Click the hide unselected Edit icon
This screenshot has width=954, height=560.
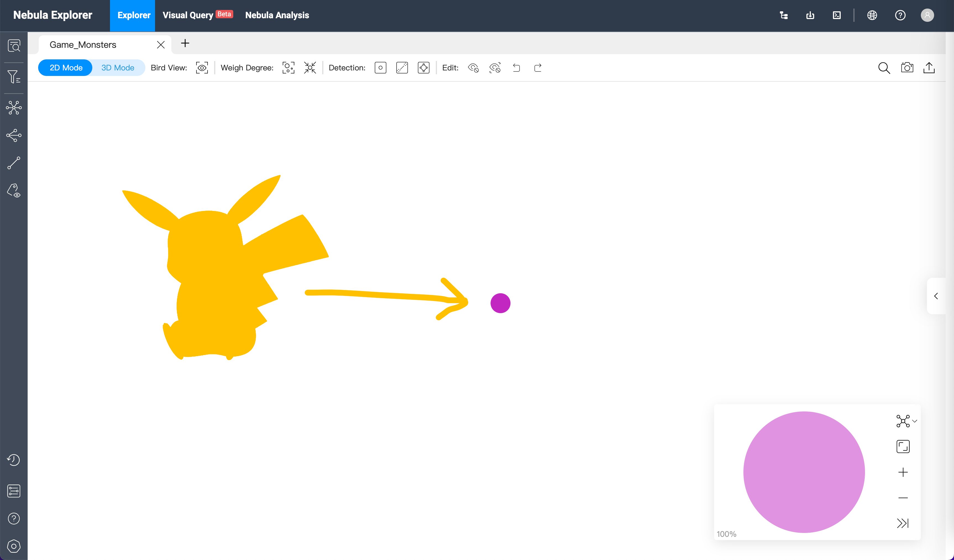495,68
